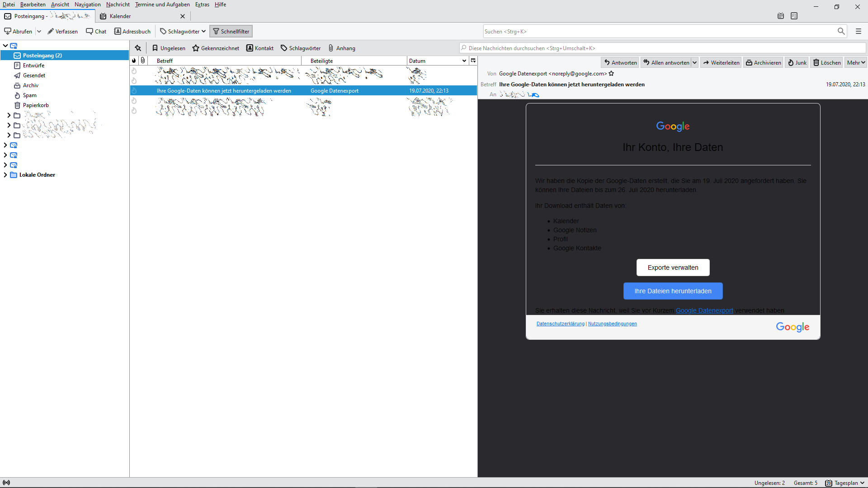Click Ihre Dateien herunterladen button

click(x=673, y=291)
